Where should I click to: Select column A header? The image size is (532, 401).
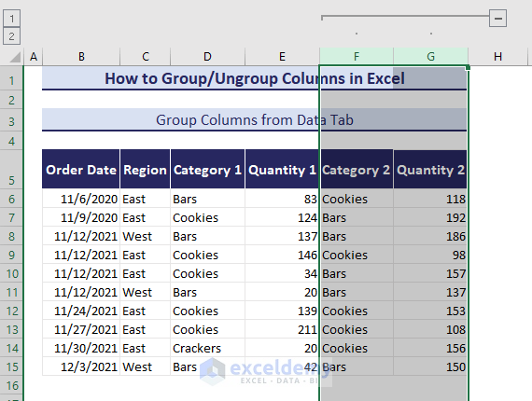[34, 56]
